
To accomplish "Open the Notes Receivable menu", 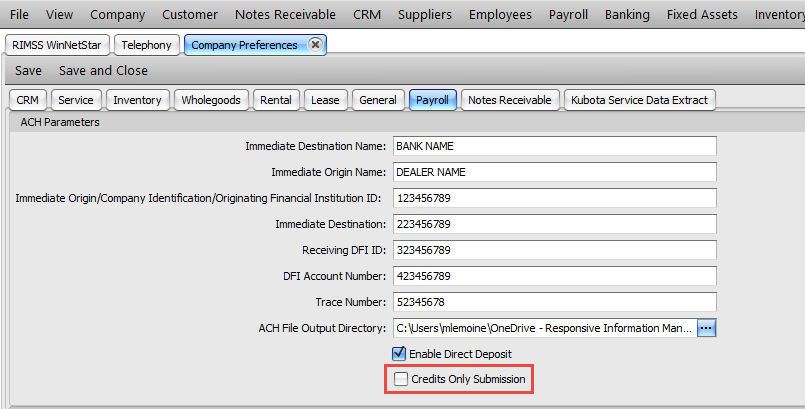I will click(x=285, y=15).
